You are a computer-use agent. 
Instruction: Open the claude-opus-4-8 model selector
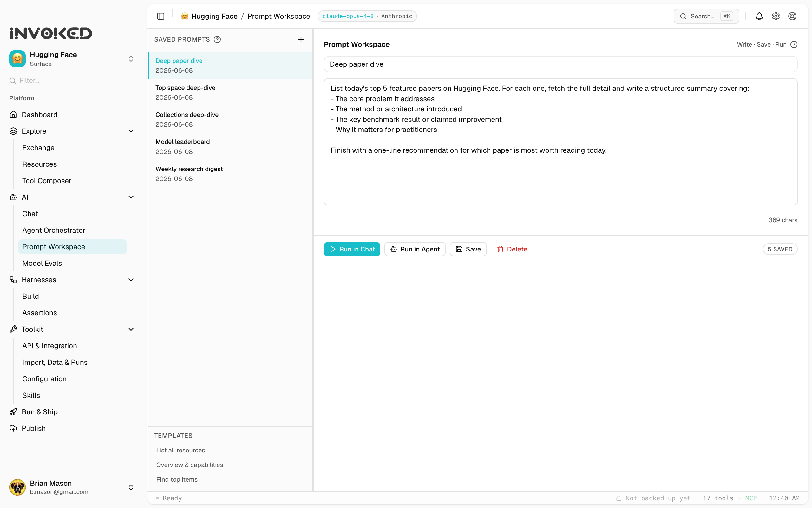(367, 16)
